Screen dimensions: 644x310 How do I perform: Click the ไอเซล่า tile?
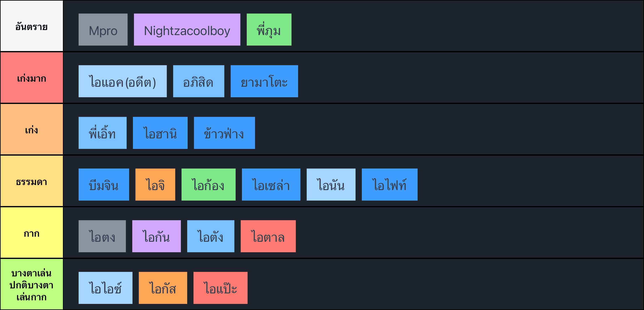[271, 185]
